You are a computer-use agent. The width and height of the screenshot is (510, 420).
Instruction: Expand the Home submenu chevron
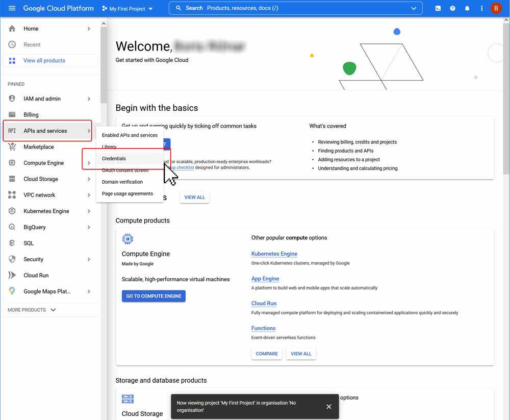(x=89, y=29)
